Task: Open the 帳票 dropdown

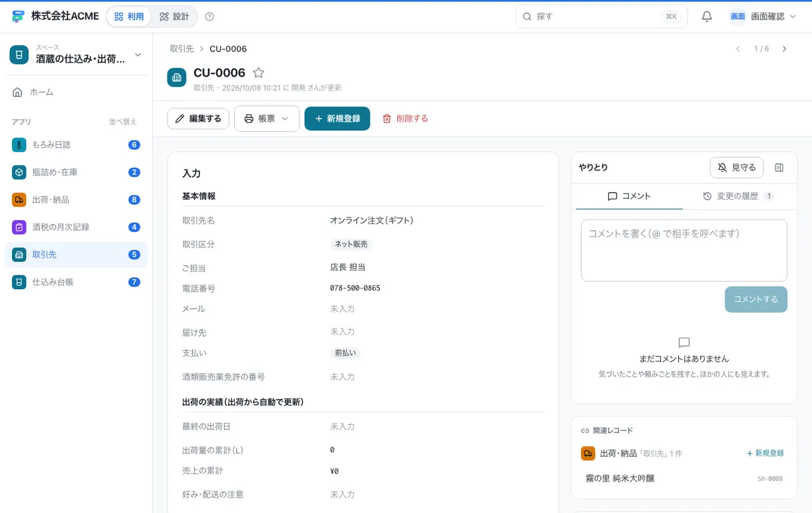Action: pos(266,119)
